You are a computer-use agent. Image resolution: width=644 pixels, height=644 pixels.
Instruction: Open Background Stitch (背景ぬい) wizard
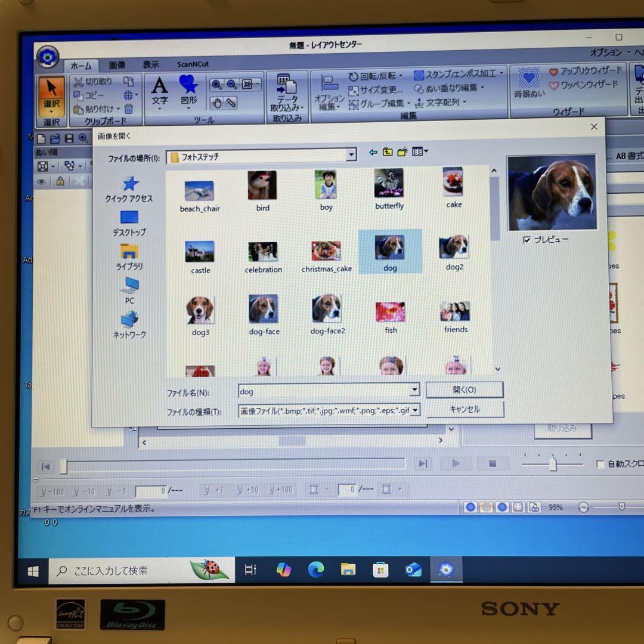[530, 83]
